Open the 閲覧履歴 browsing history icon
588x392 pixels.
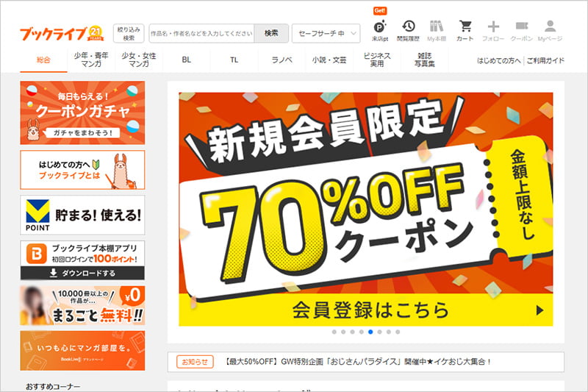pyautogui.click(x=409, y=26)
